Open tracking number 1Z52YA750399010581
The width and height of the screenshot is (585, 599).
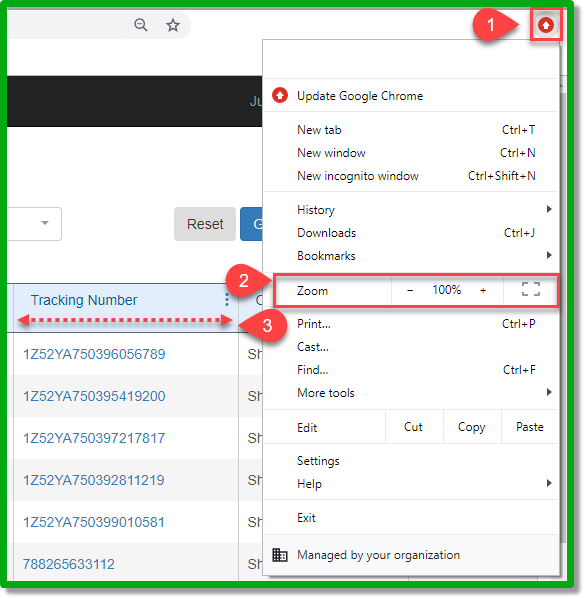coord(94,522)
